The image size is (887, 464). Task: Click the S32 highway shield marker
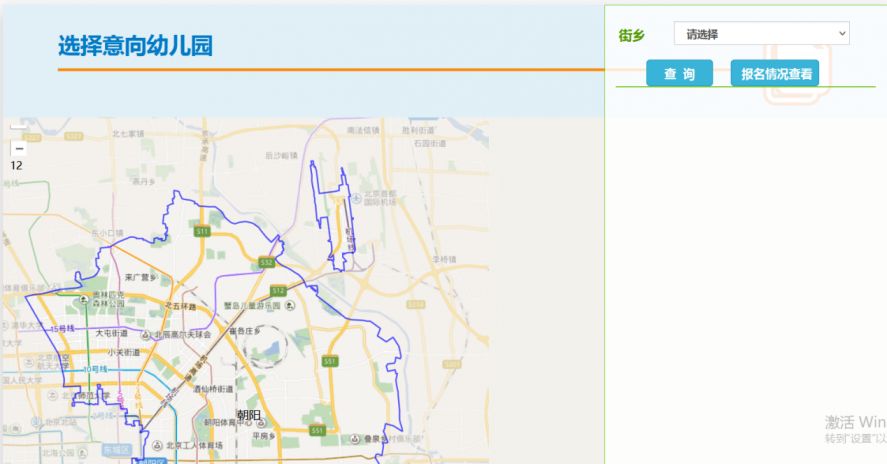point(266,262)
